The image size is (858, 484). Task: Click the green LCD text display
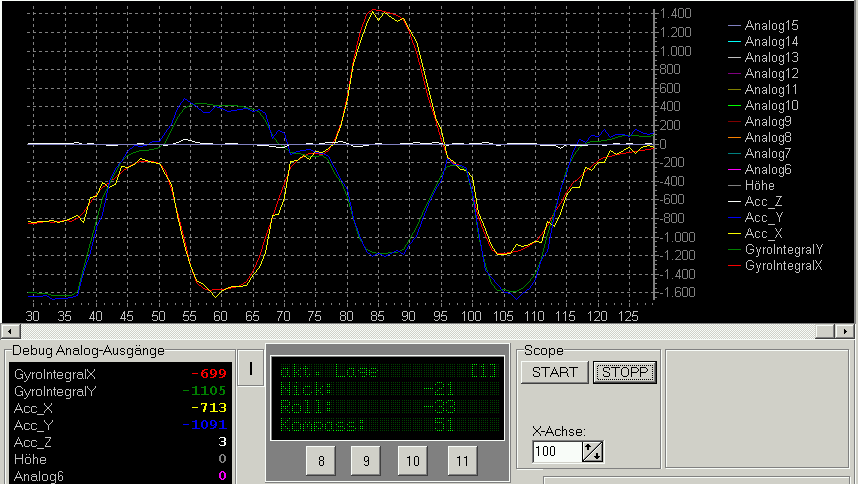[386, 398]
